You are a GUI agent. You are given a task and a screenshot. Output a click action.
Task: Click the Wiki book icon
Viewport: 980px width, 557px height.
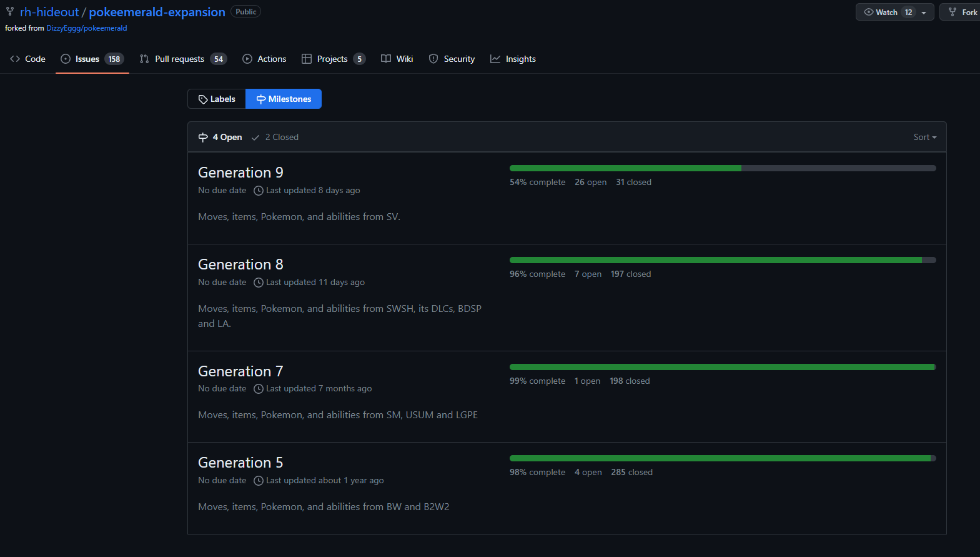tap(386, 59)
